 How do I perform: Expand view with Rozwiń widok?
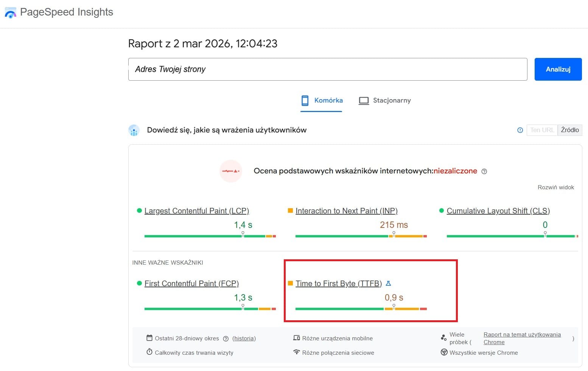tap(556, 187)
